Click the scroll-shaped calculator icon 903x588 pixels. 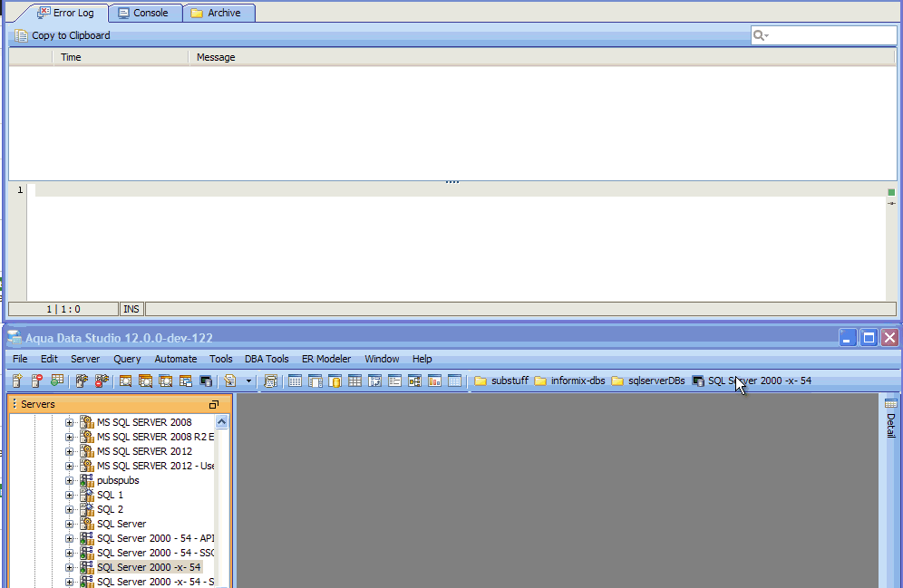[270, 381]
